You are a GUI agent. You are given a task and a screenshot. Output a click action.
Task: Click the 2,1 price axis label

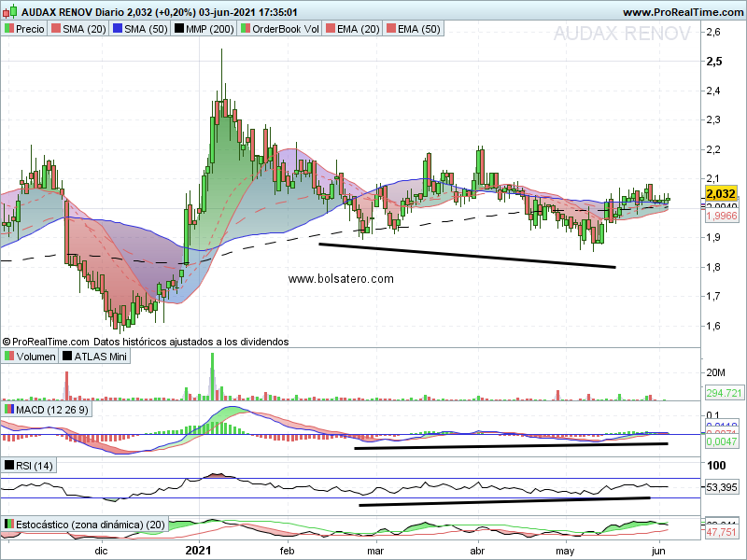[713, 178]
